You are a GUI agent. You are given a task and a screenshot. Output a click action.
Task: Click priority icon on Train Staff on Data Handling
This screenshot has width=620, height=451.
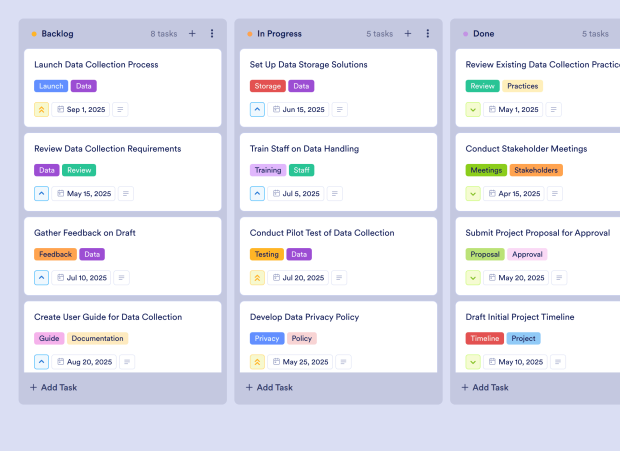coord(258,194)
